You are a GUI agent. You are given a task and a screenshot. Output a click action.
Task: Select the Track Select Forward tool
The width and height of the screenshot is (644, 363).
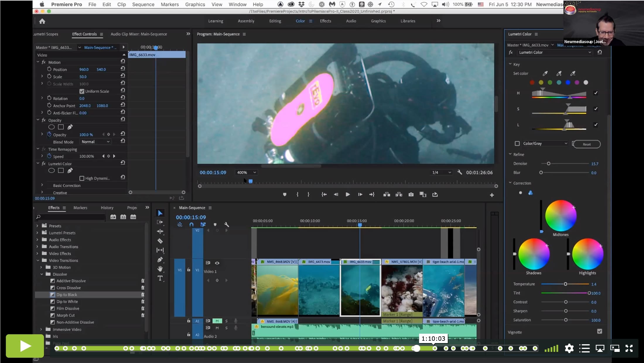point(160,222)
